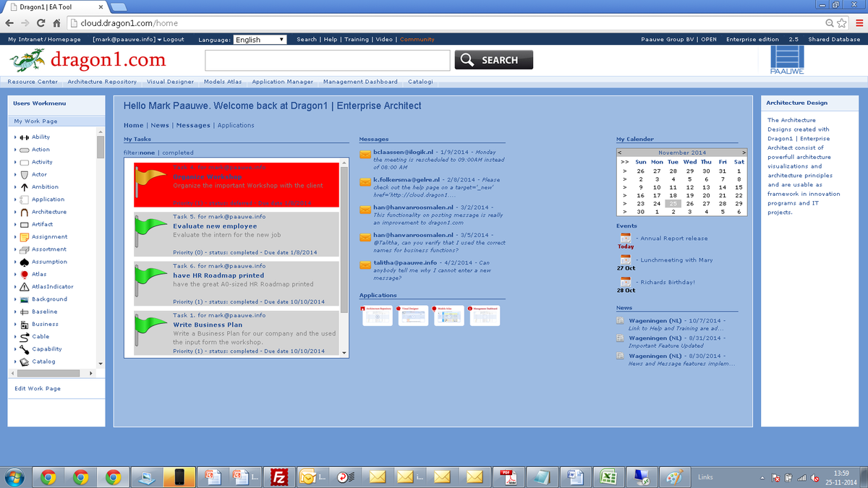
Task: Select November 25 in the calendar
Action: (x=673, y=204)
